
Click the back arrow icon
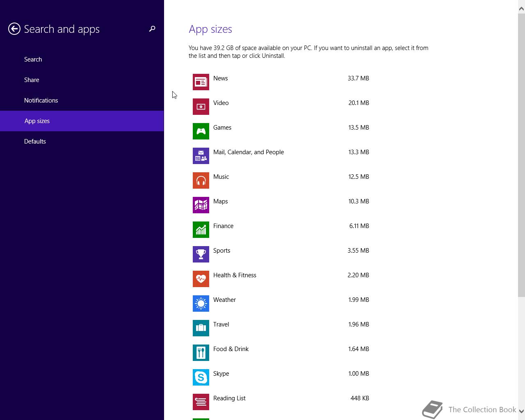point(14,29)
